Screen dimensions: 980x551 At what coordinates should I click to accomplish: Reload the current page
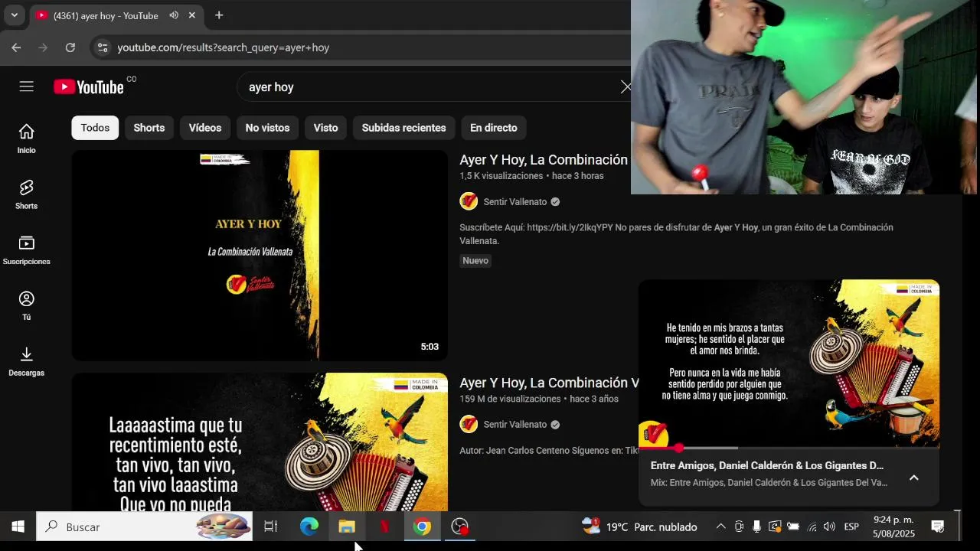[70, 47]
